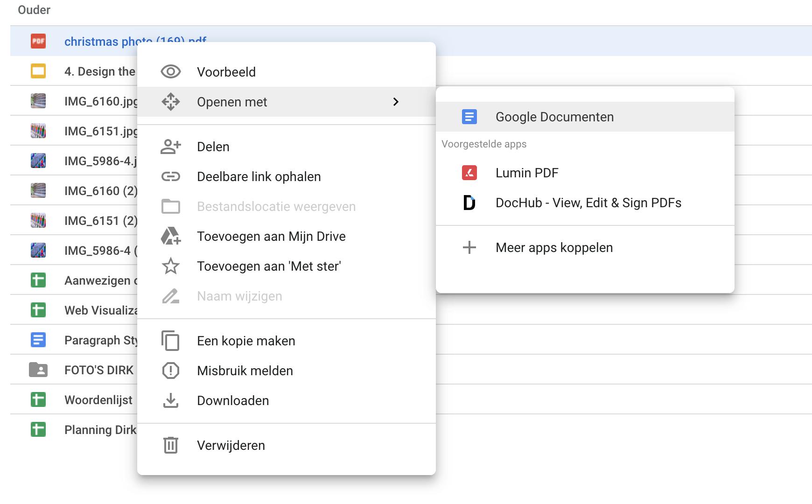Open with DocHub - View, Edit & Sign PDFs
Screen dimensions: 812x504
[x=588, y=203]
